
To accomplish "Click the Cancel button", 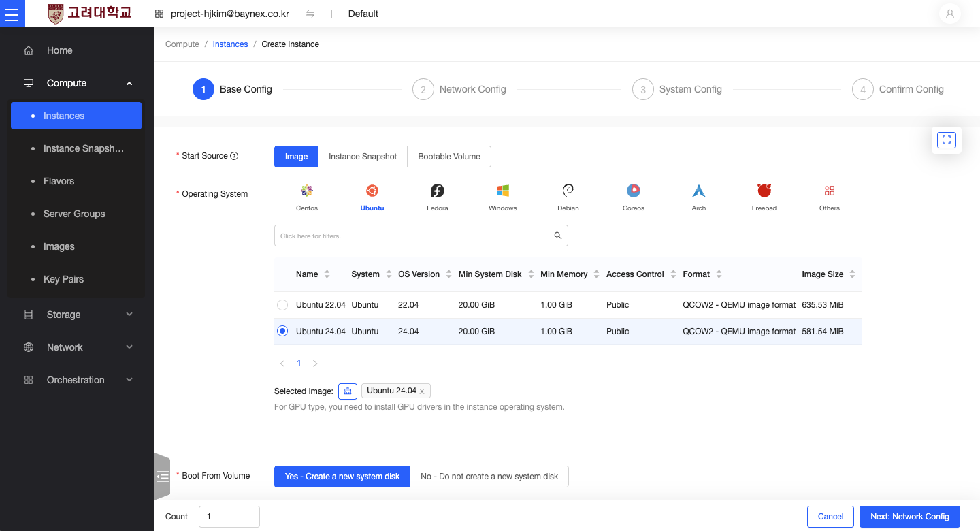I will (x=830, y=517).
